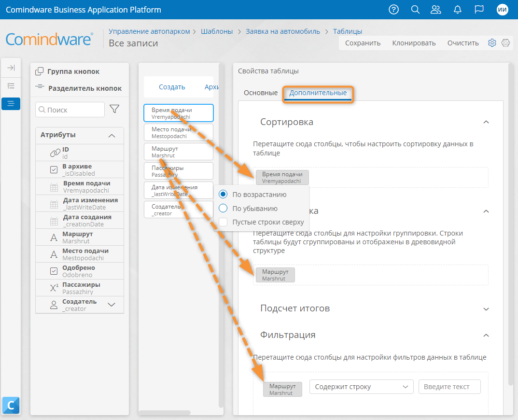Screen dimensions: 518x420
Task: Click text icon of Место подачи attribute
Action: [54, 254]
